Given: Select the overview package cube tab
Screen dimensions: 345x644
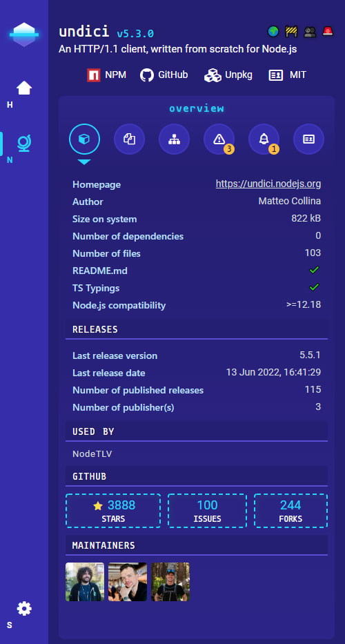Looking at the screenshot, I should pos(84,139).
